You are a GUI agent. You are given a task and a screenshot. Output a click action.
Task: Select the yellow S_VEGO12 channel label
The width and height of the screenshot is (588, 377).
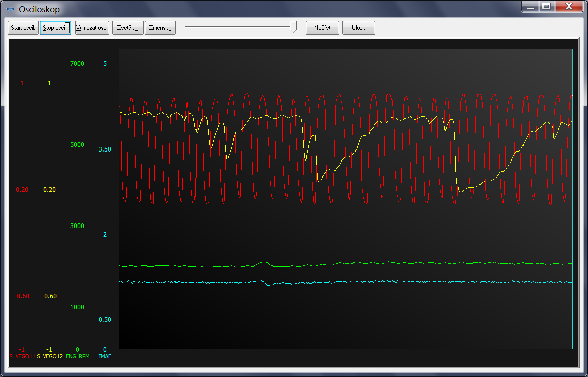50,356
